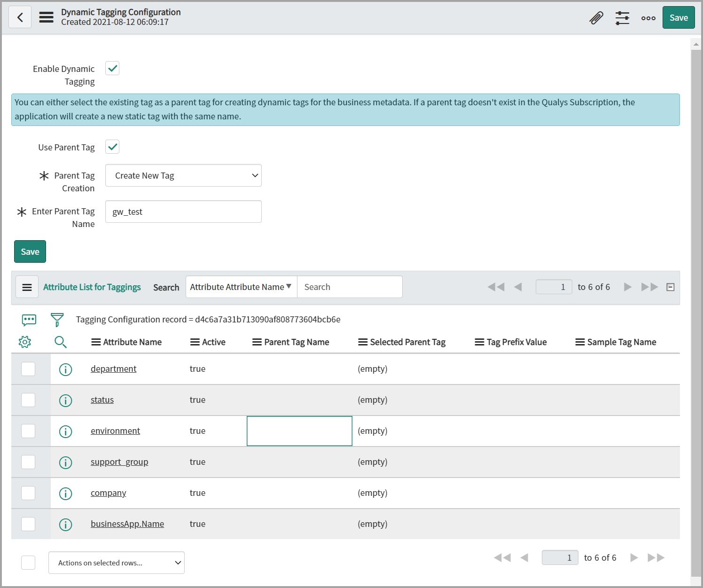Open the support_group attribute link
Image resolution: width=703 pixels, height=588 pixels.
(119, 462)
